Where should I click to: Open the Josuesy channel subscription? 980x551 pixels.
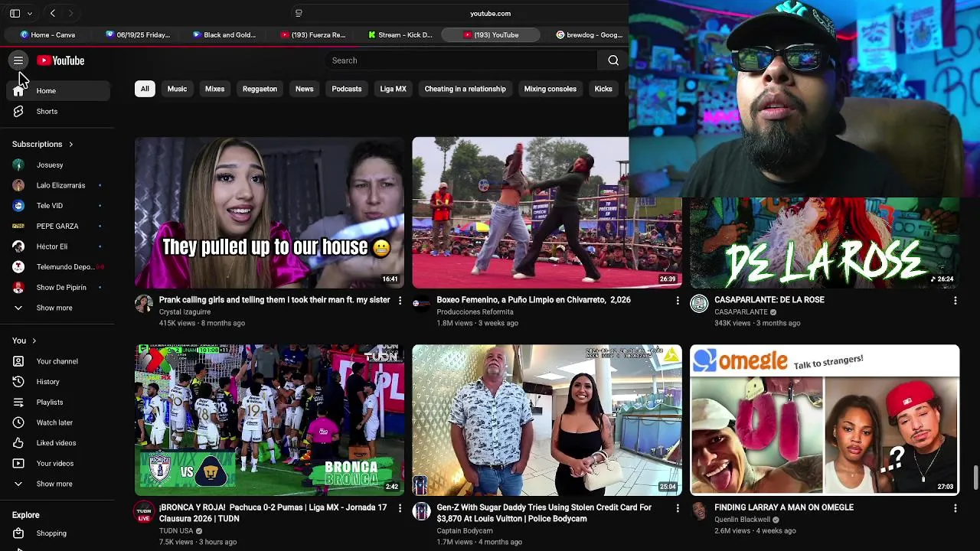tap(59, 165)
